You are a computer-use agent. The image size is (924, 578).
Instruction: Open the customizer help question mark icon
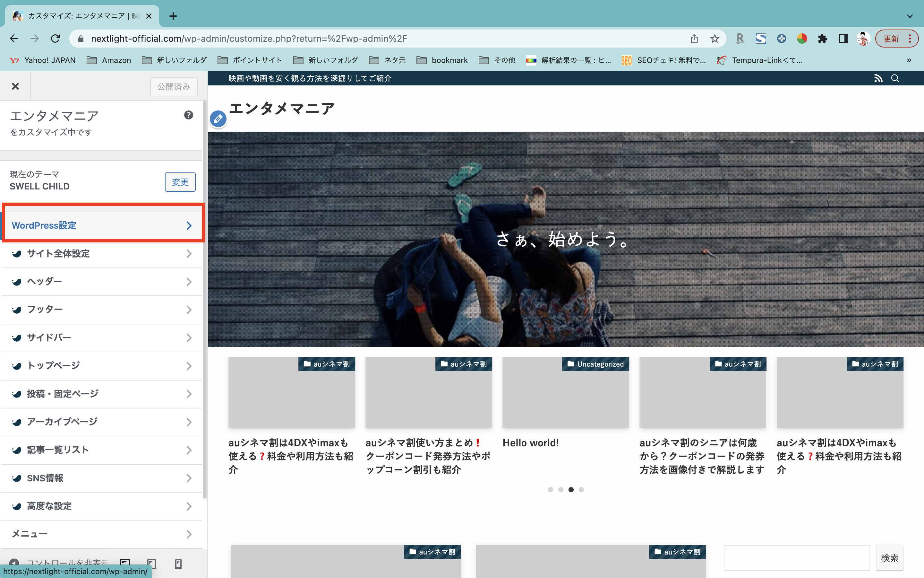click(x=188, y=115)
